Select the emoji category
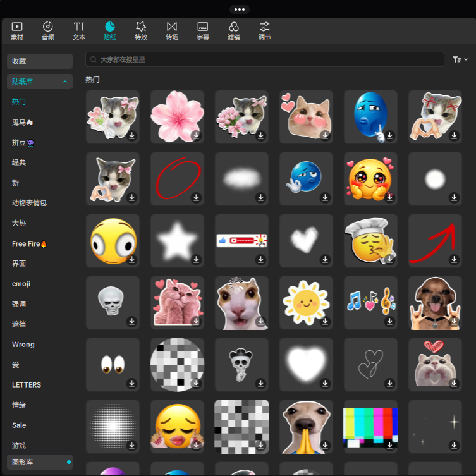 (x=21, y=284)
